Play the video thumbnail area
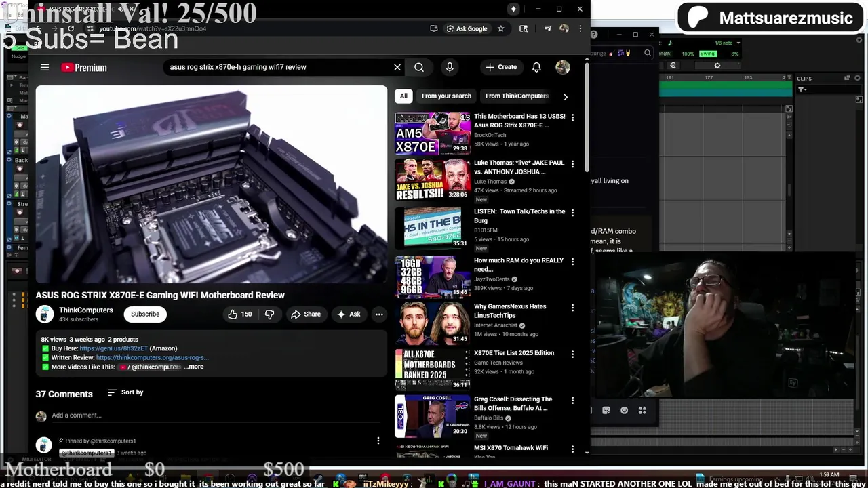 click(212, 184)
